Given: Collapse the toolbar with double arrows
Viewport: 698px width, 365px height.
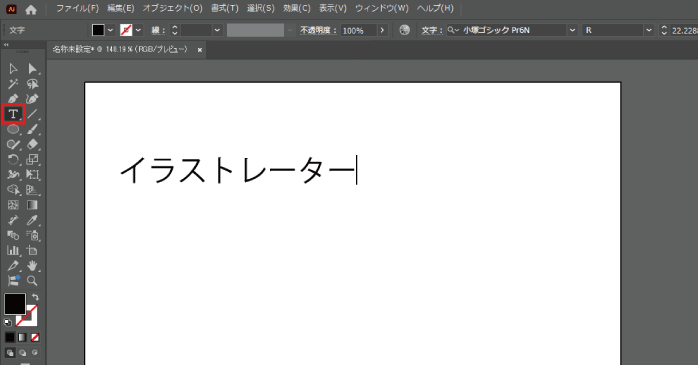Looking at the screenshot, I should click(6, 45).
